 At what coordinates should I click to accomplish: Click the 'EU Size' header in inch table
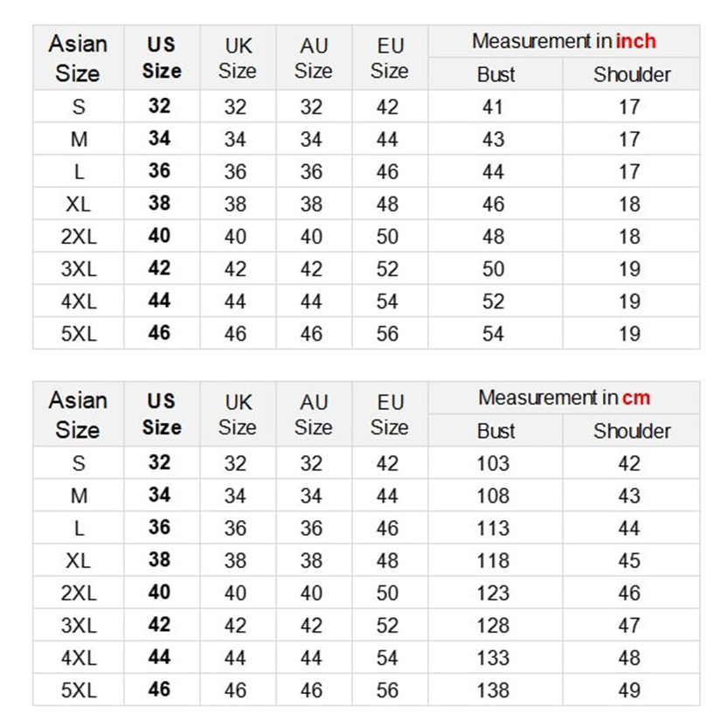(x=389, y=58)
